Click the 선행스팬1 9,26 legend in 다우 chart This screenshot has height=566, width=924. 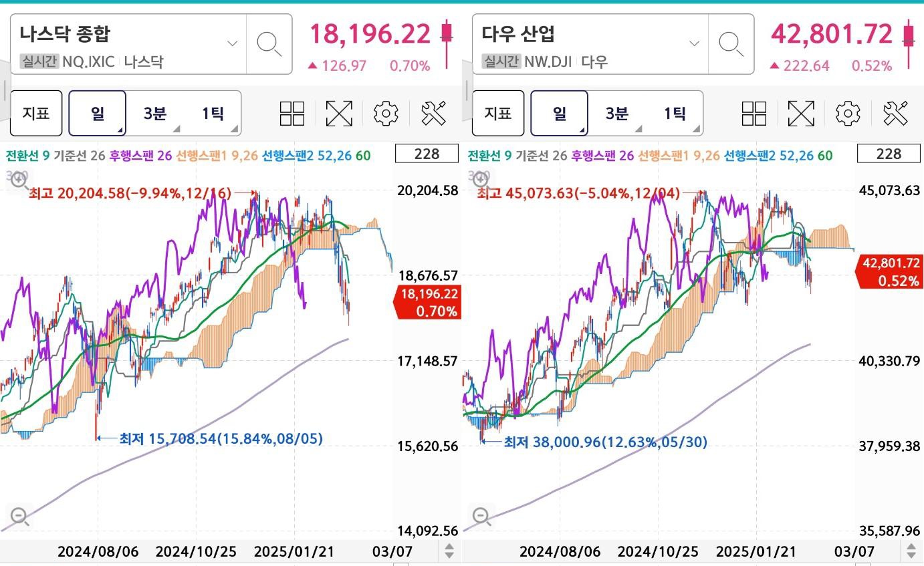click(x=679, y=156)
